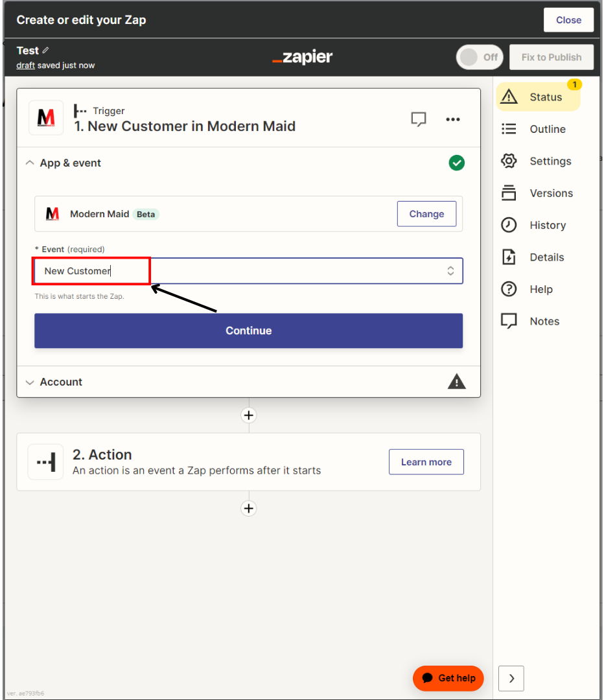
Task: Collapse the right sidebar with chevron button
Action: coord(511,679)
